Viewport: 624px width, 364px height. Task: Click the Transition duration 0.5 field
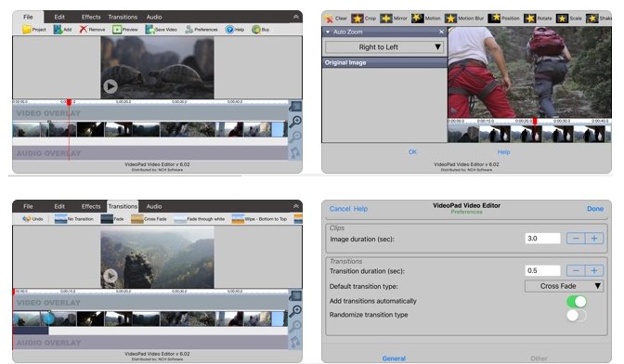click(542, 270)
